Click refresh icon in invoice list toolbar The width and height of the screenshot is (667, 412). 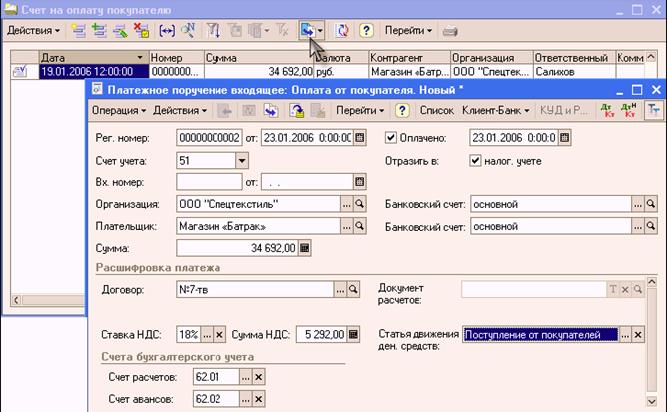(342, 31)
